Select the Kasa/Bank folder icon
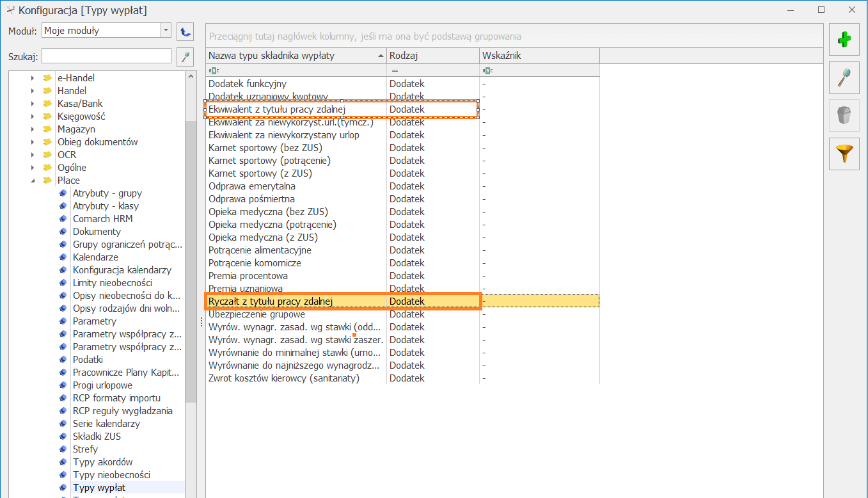Image resolution: width=868 pixels, height=498 pixels. (x=47, y=104)
